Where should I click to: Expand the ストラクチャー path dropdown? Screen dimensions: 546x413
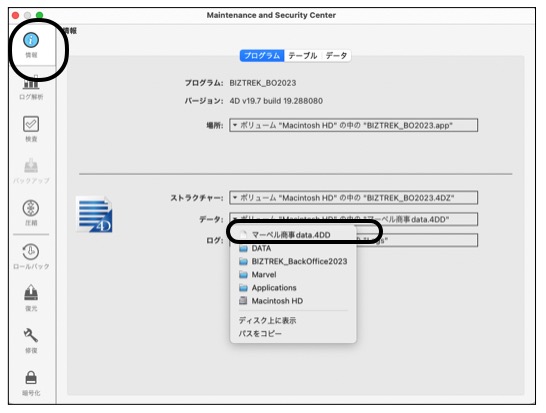353,198
